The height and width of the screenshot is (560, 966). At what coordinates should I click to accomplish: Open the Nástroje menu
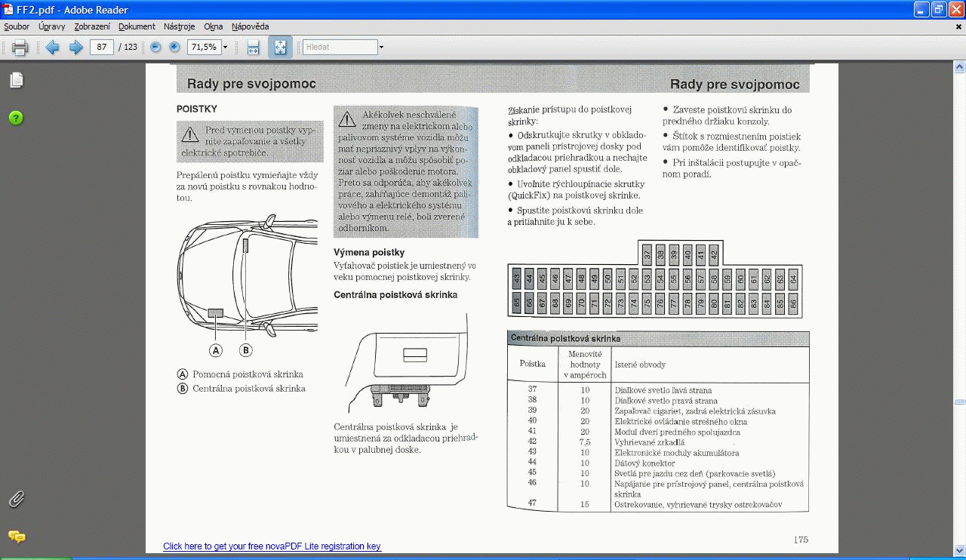pos(179,26)
